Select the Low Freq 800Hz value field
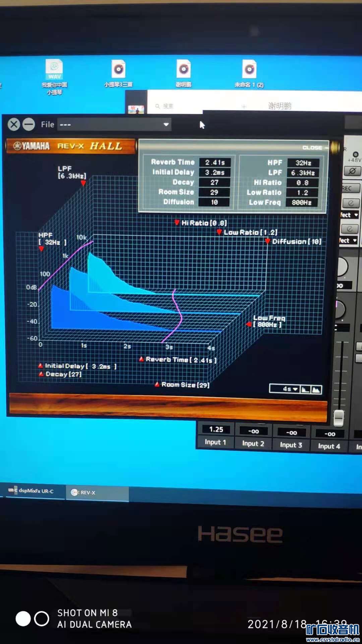Screen dimensions: 362x644 point(301,203)
